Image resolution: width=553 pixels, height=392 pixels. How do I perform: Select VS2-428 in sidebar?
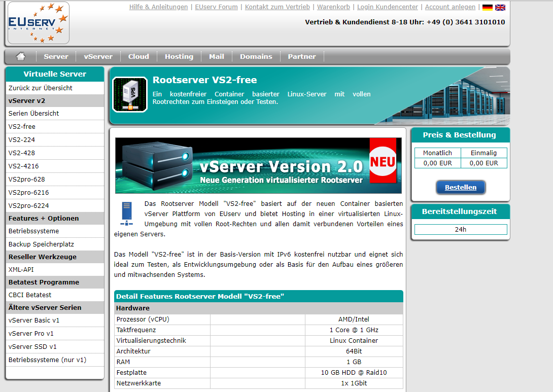tap(55, 153)
